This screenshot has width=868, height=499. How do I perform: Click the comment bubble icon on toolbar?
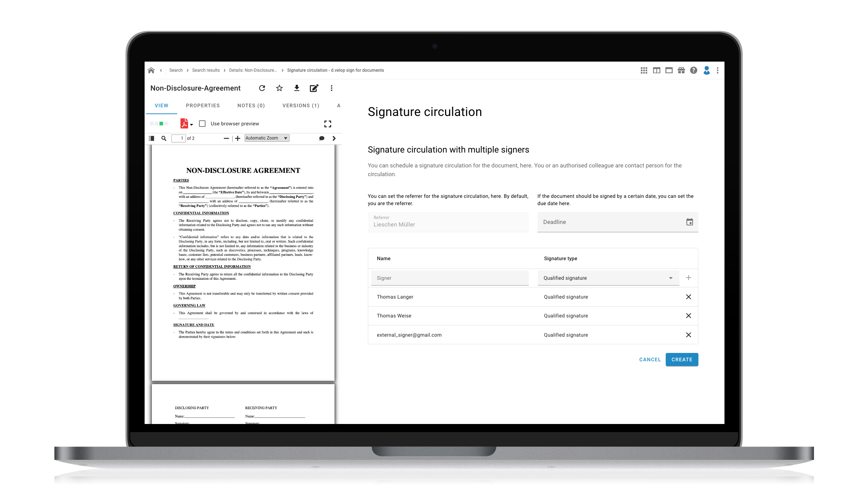pos(321,138)
